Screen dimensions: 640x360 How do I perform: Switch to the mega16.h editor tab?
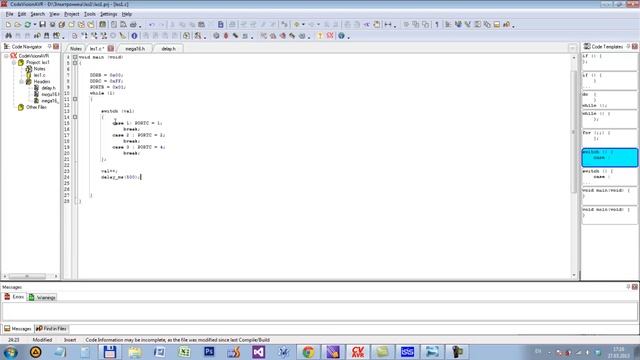(x=135, y=49)
